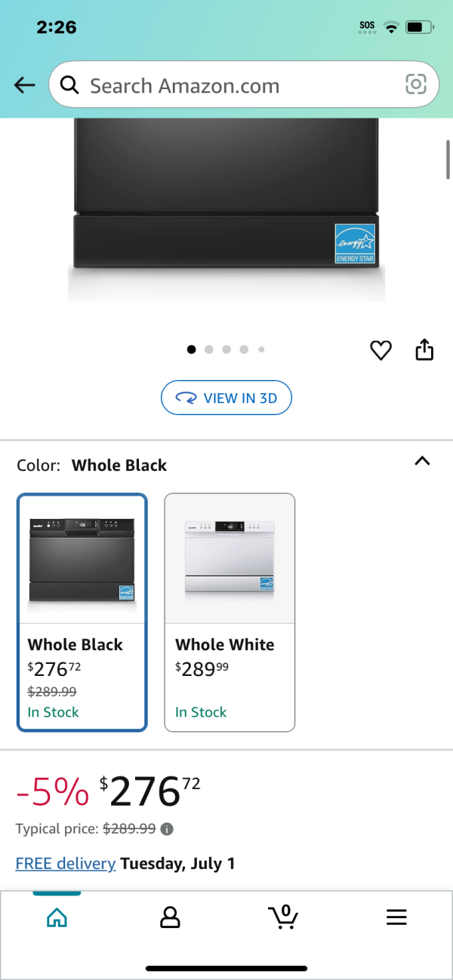Collapse the Color section chevron
Viewport: 453px width, 980px height.
coord(422,461)
